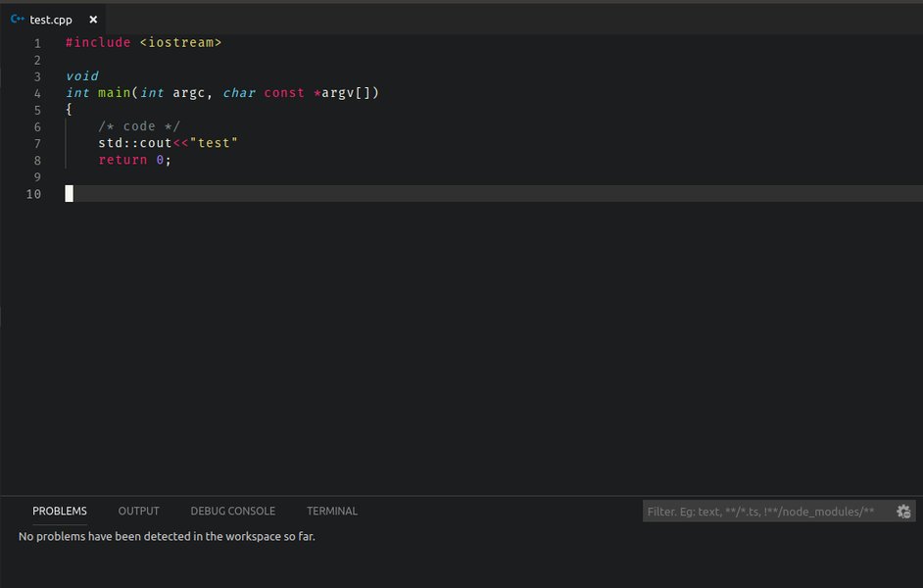The image size is (923, 588).
Task: Click the 'return' keyword on line 8
Action: [122, 160]
